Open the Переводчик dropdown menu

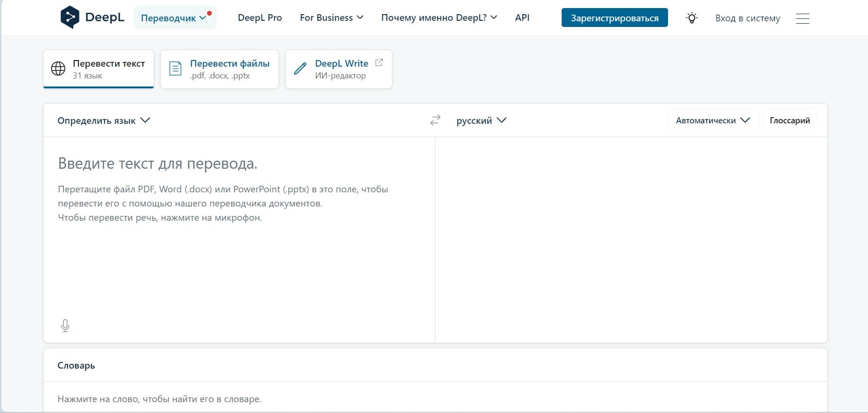click(x=175, y=18)
